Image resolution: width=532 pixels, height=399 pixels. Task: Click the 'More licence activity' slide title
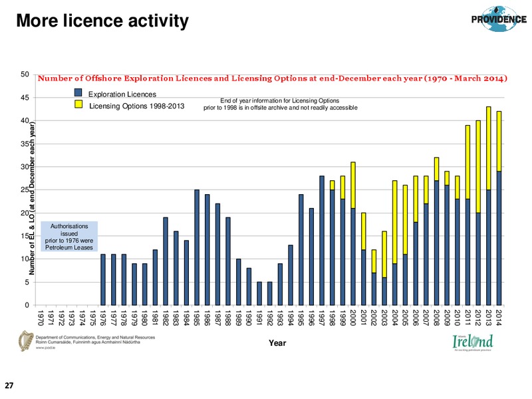(x=102, y=21)
